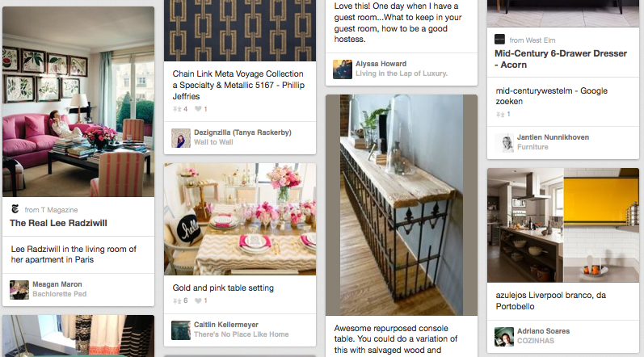Open The Real Lee Radziwill link
Screen dimensions: 644x357
point(58,223)
